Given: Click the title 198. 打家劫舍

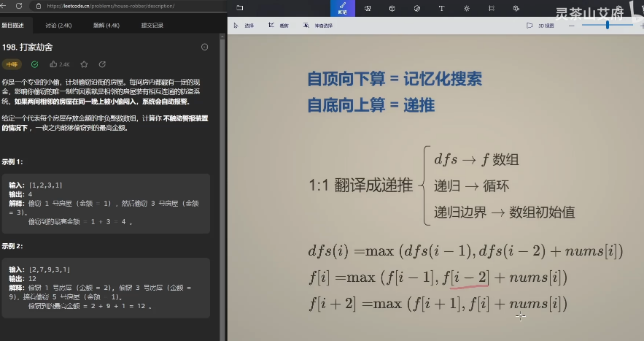Looking at the screenshot, I should [x=28, y=47].
